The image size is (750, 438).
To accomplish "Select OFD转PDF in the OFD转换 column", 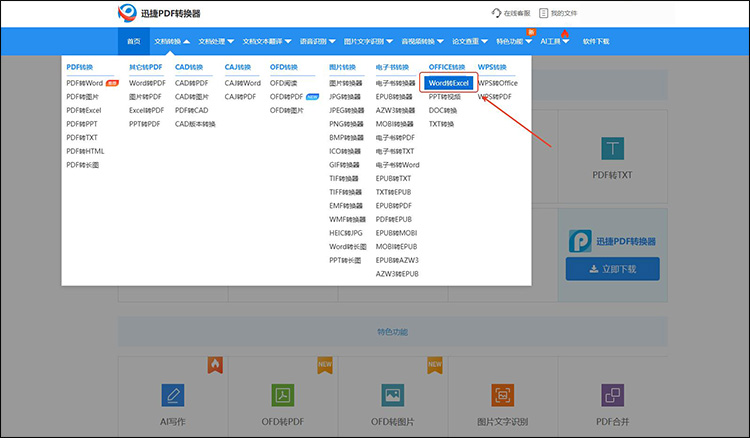I will pos(286,97).
